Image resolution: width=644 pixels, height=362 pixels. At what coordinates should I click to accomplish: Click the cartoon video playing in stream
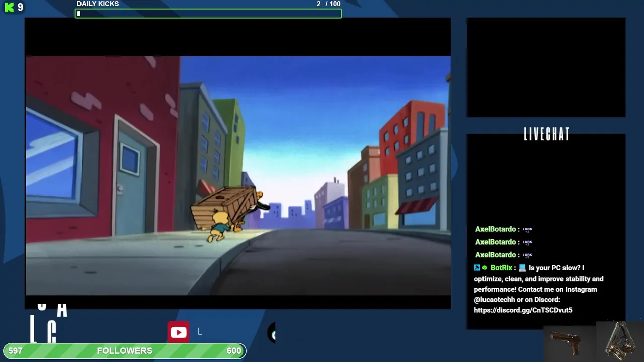coord(238,175)
